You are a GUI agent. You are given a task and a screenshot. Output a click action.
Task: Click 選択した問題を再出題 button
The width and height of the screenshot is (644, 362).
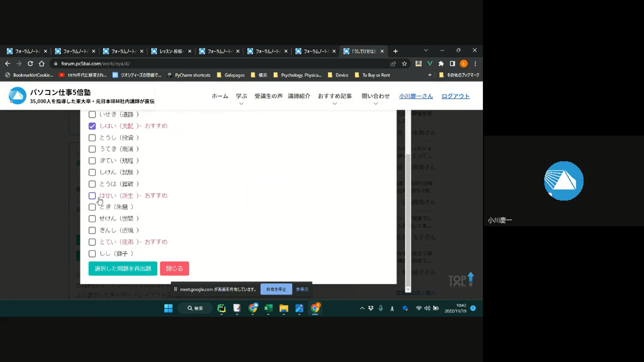coord(123,268)
